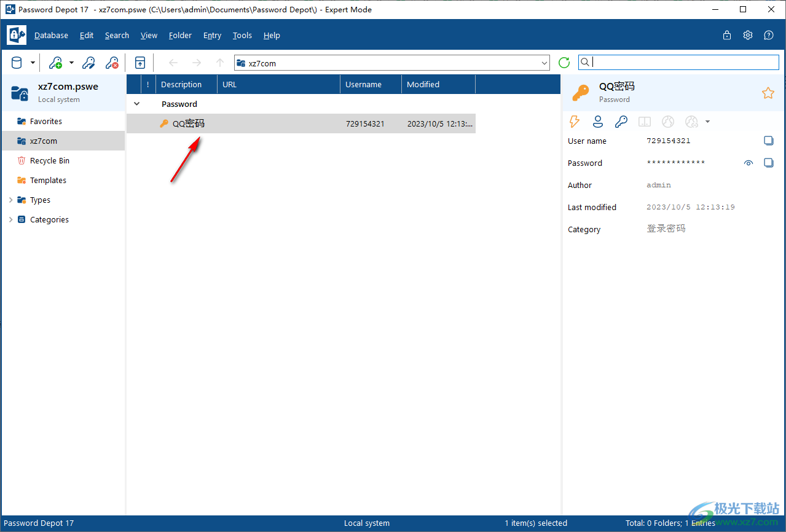Sort by Username column header
The height and width of the screenshot is (532, 786).
(371, 84)
